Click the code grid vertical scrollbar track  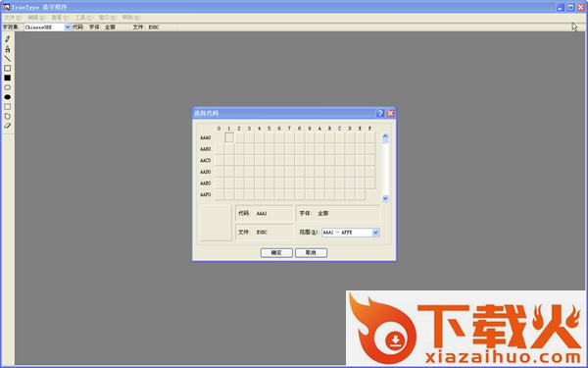[385, 168]
